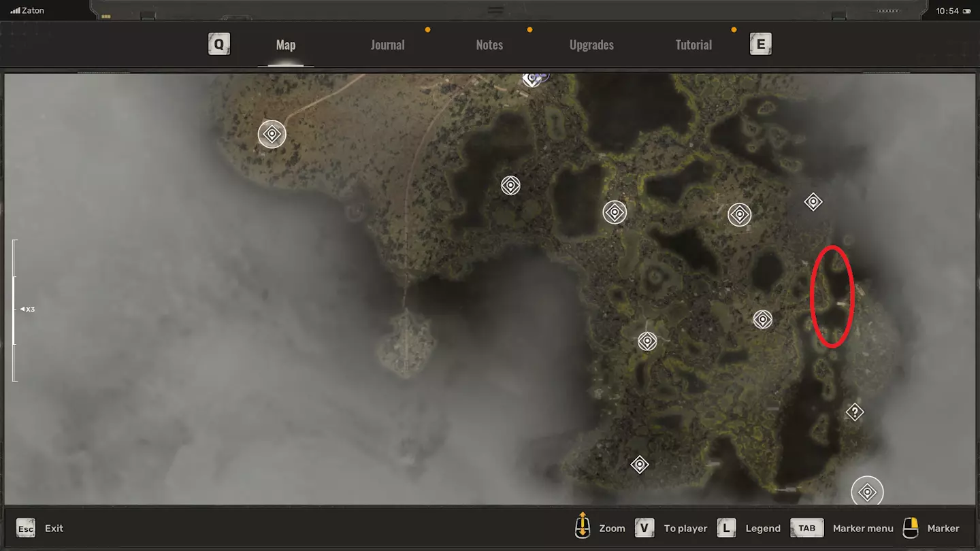Image resolution: width=980 pixels, height=551 pixels.
Task: Click the E key next-tab icon
Action: (x=761, y=44)
